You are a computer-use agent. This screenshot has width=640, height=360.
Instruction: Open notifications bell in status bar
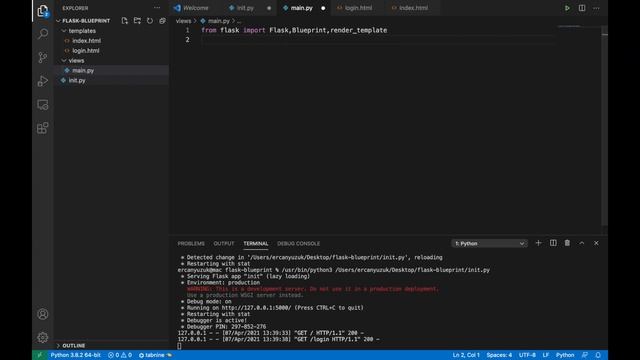[x=598, y=355]
